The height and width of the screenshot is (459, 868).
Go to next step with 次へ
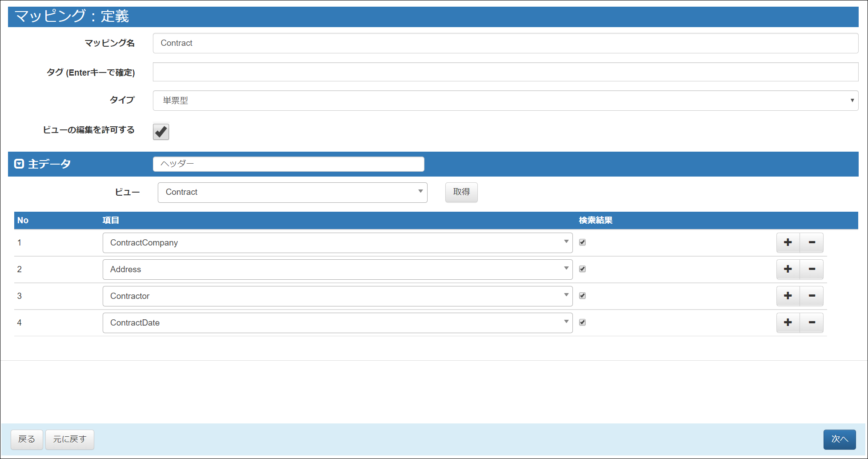tap(839, 439)
